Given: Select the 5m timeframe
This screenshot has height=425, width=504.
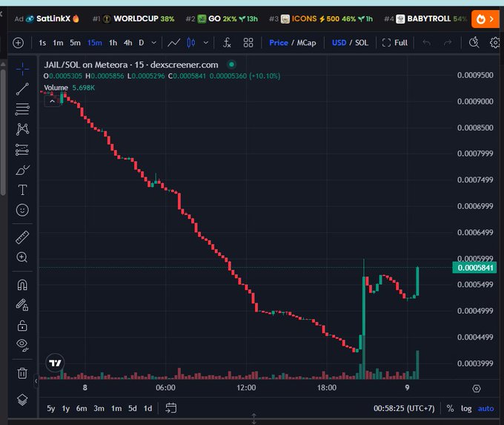Looking at the screenshot, I should coord(75,43).
